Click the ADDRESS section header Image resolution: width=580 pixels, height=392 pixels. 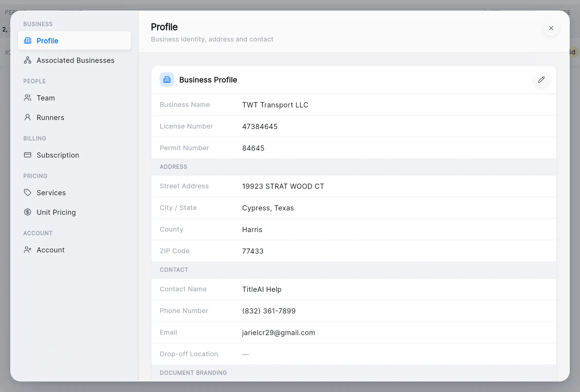(173, 167)
